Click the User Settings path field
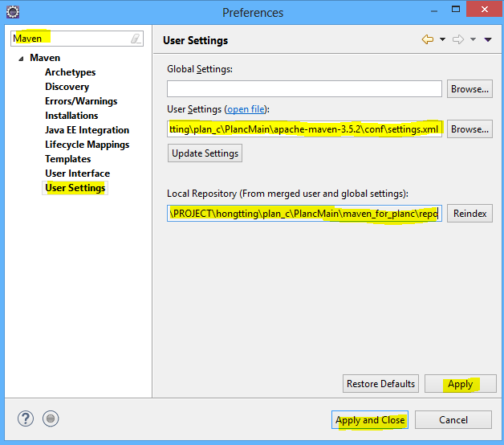504x445 pixels. tap(304, 129)
